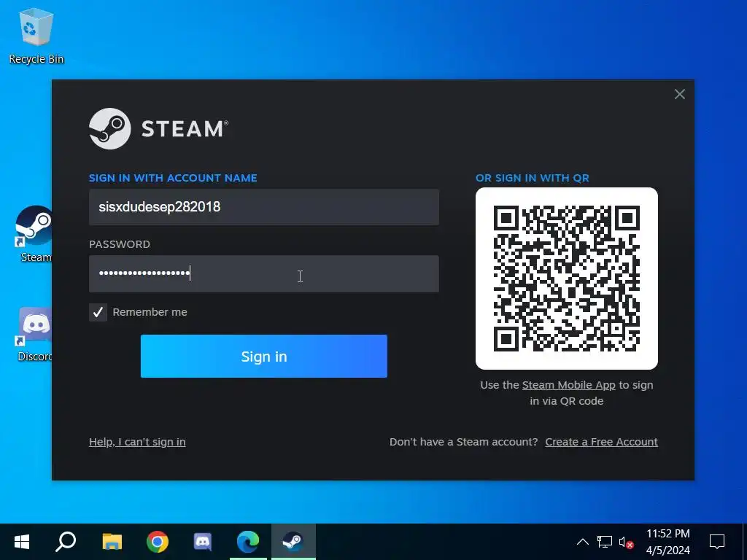Click the Steam logo in sign-in window
Image resolution: width=747 pixels, height=560 pixels.
click(158, 128)
